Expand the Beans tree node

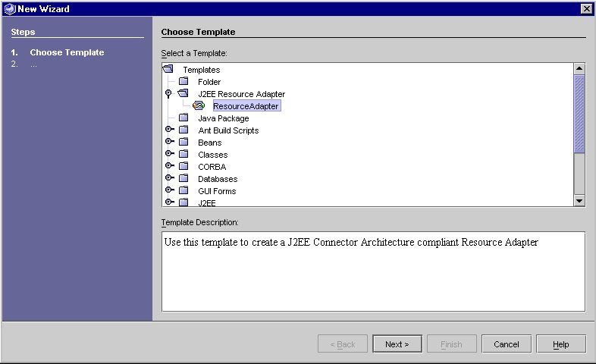(170, 142)
